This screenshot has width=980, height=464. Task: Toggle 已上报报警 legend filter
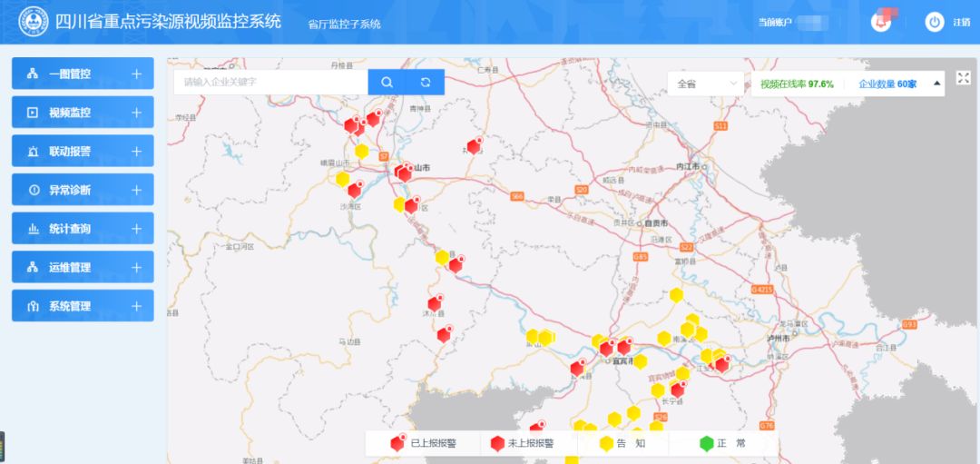(x=423, y=443)
